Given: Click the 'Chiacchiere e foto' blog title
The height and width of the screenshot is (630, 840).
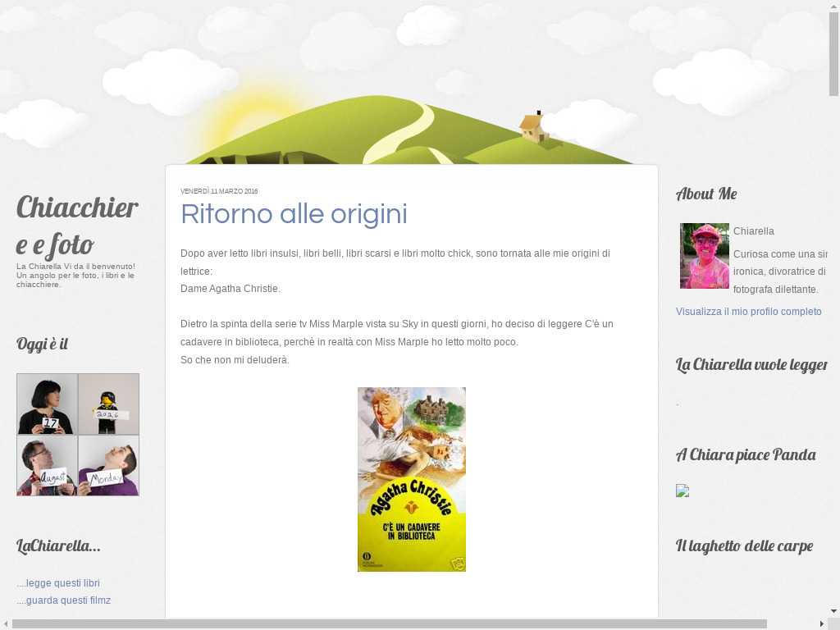Looking at the screenshot, I should [77, 226].
